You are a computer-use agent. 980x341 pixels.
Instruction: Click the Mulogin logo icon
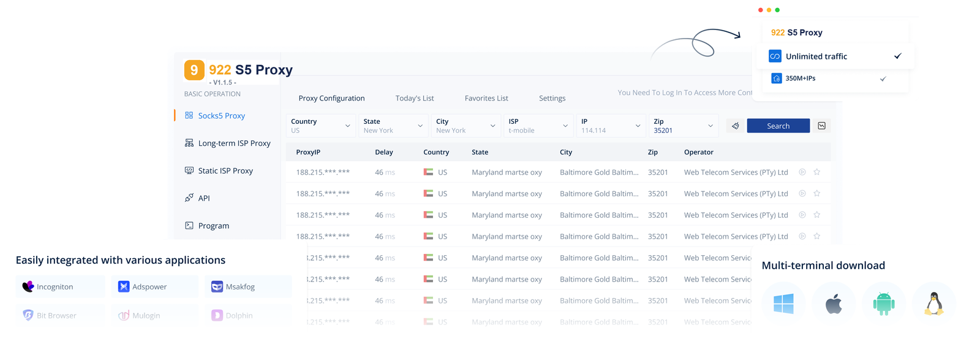(124, 315)
